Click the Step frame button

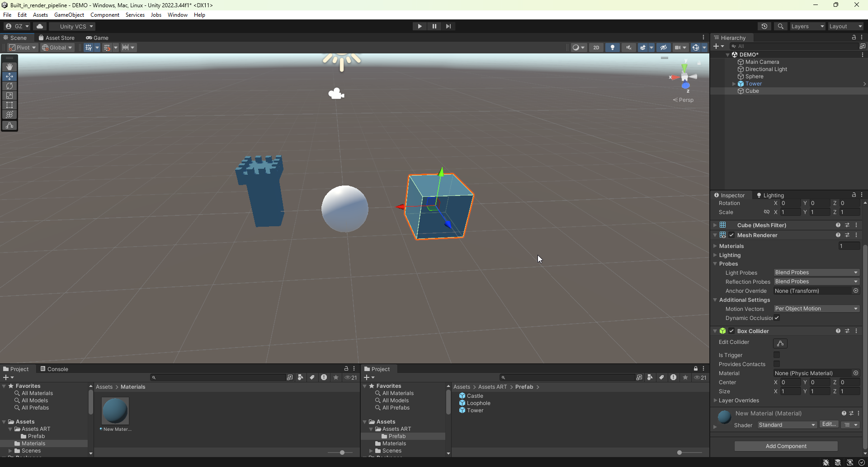pos(448,26)
